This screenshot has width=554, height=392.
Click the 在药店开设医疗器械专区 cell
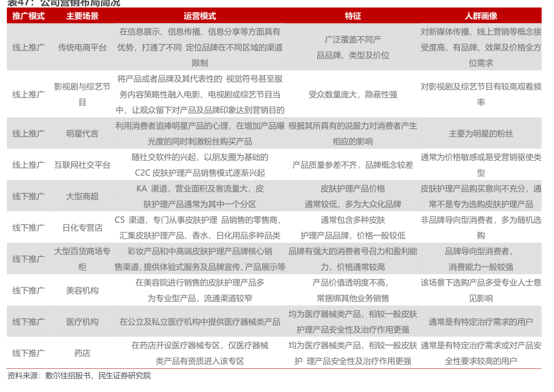coord(200,353)
